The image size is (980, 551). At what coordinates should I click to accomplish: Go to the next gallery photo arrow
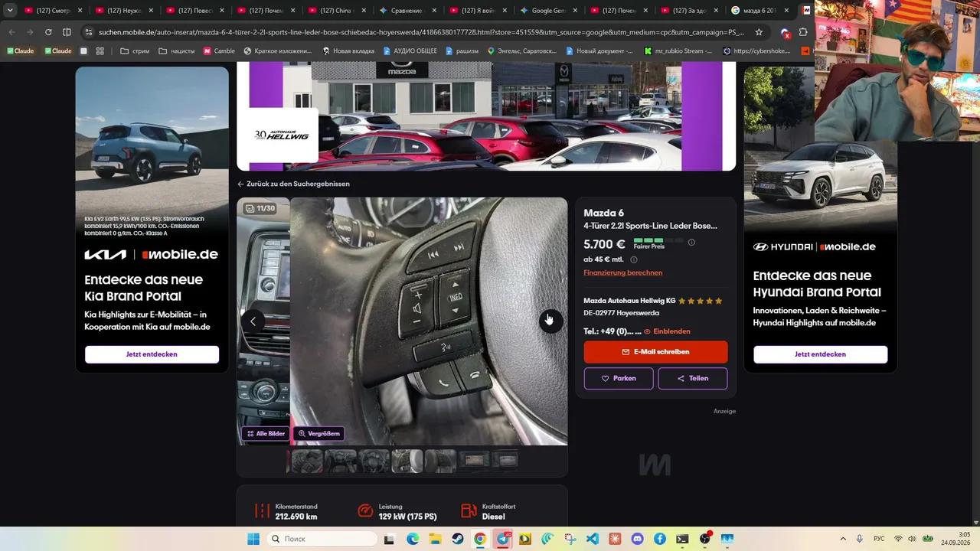tap(550, 321)
